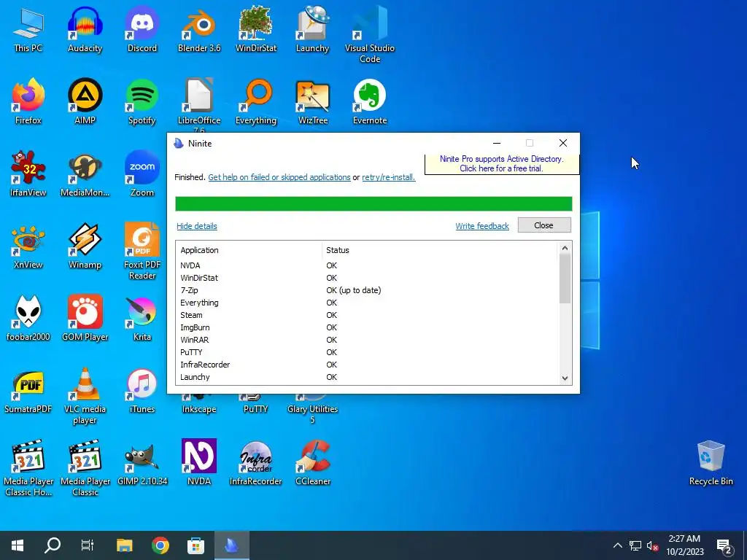Screen dimensions: 747x560
Task: Select the Blender 3.6 desktop icon
Action: coord(199,29)
